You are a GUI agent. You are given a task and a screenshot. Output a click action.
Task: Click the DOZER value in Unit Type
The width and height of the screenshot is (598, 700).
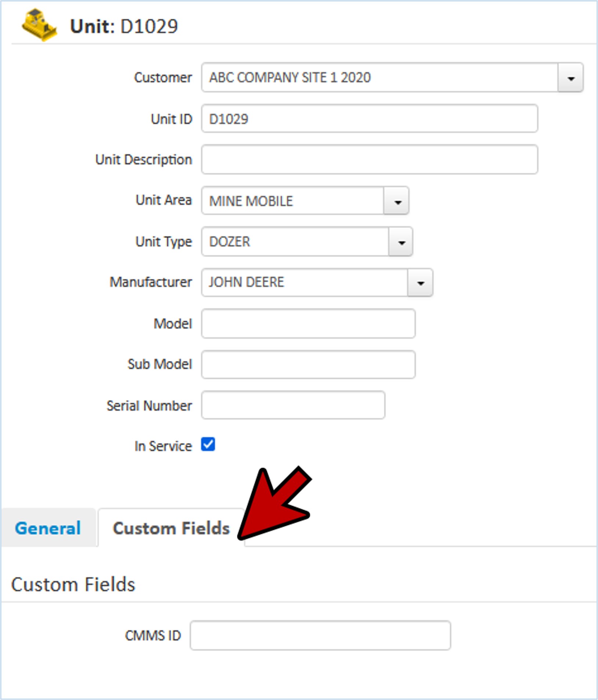[230, 242]
